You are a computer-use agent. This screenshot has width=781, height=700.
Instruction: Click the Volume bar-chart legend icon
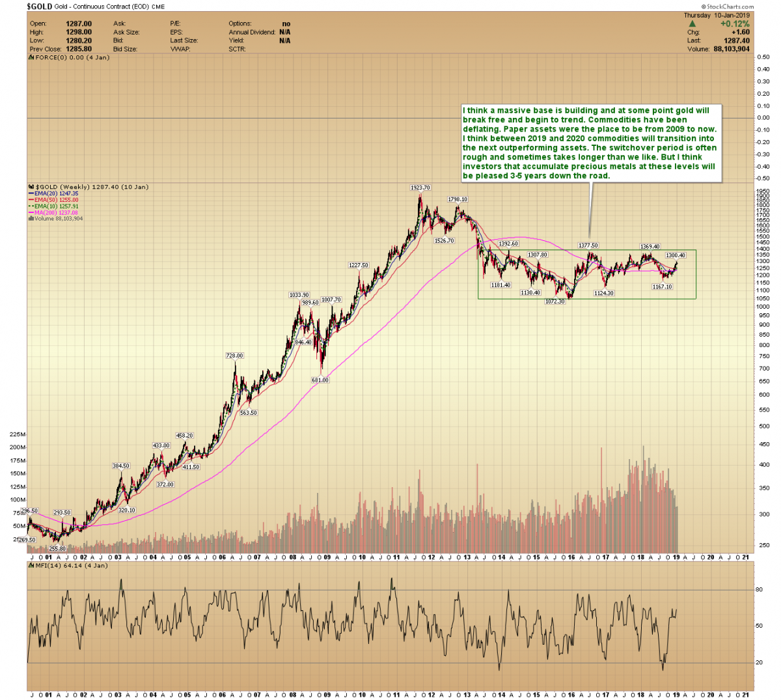click(31, 219)
